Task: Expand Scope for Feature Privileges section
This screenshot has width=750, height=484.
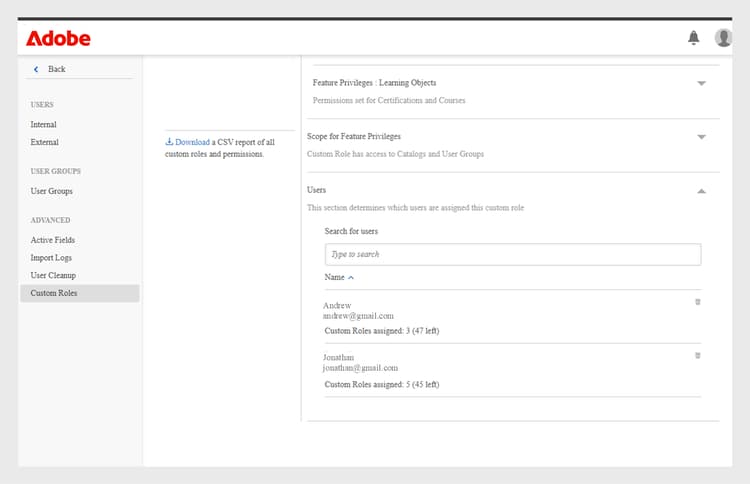Action: click(701, 137)
